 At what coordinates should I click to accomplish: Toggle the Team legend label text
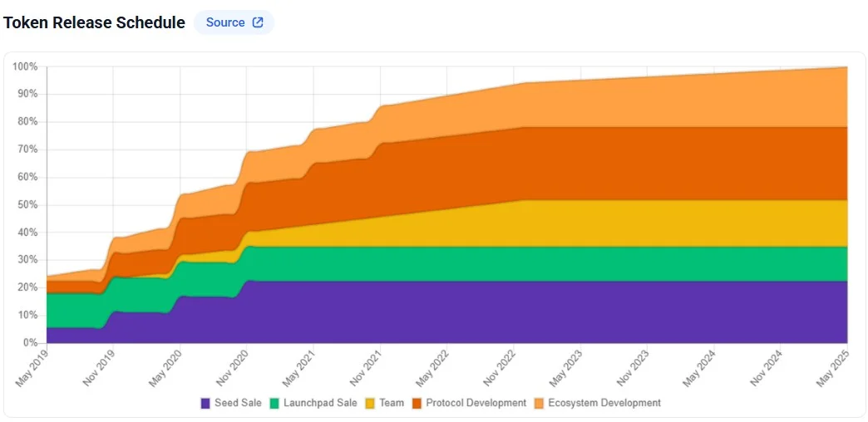(391, 403)
